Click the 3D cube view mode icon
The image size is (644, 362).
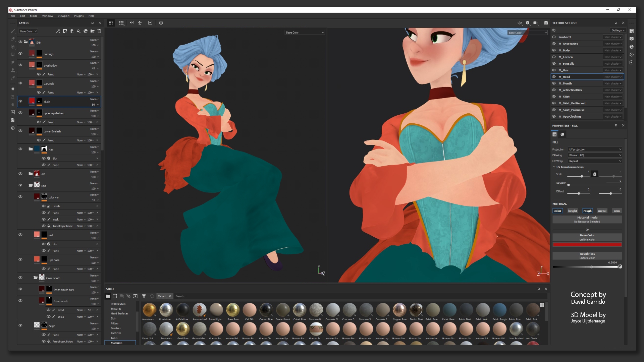coord(528,23)
